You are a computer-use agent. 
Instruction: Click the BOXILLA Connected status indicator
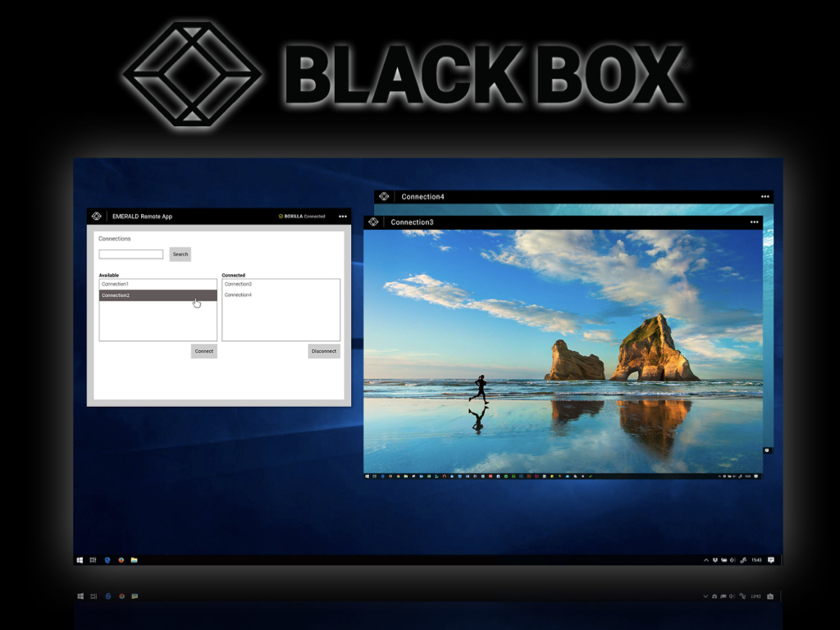tap(302, 217)
